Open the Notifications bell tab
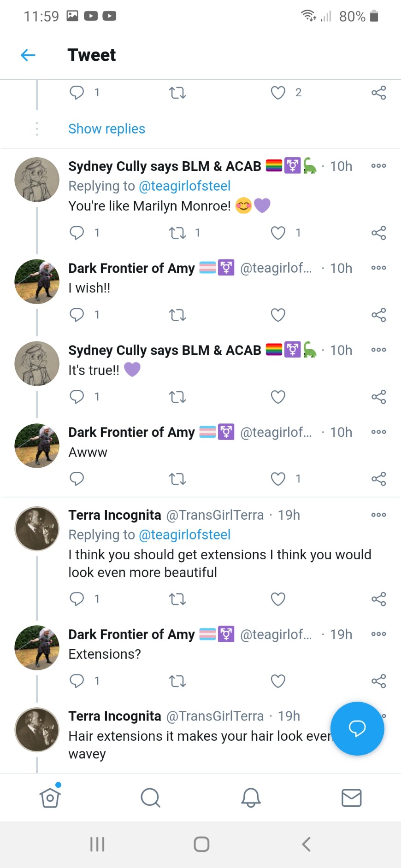 point(251,798)
